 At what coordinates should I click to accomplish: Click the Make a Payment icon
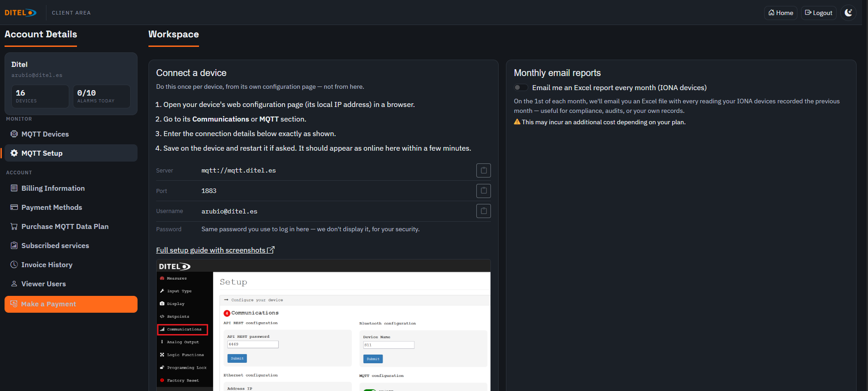pyautogui.click(x=14, y=304)
